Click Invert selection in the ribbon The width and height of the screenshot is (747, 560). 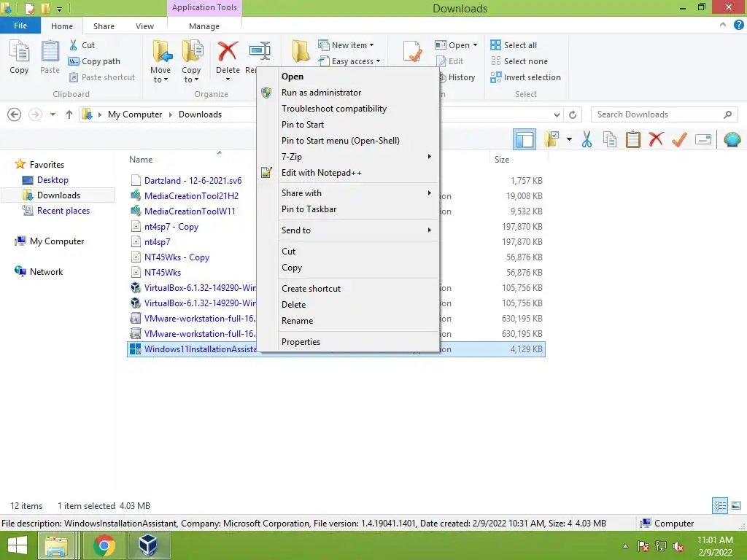(x=525, y=77)
